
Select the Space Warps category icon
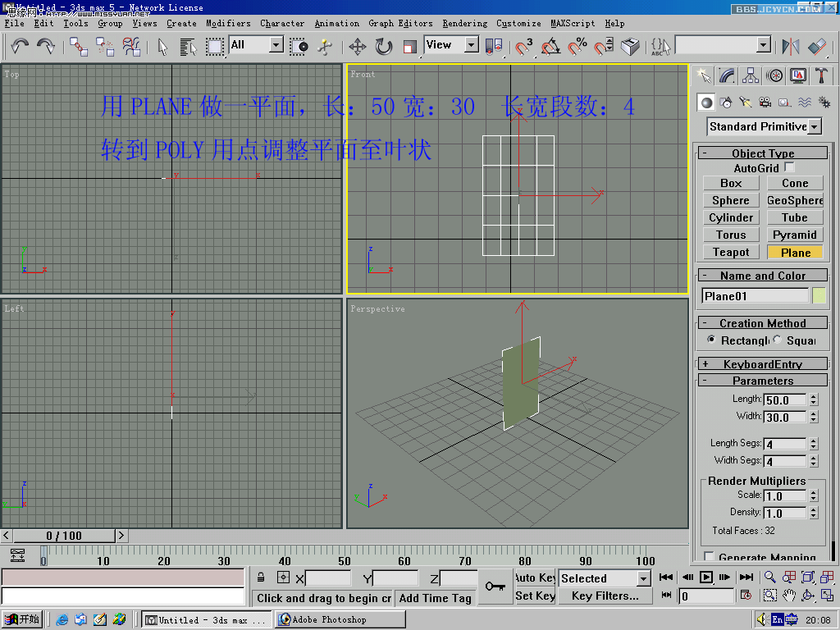coord(805,103)
